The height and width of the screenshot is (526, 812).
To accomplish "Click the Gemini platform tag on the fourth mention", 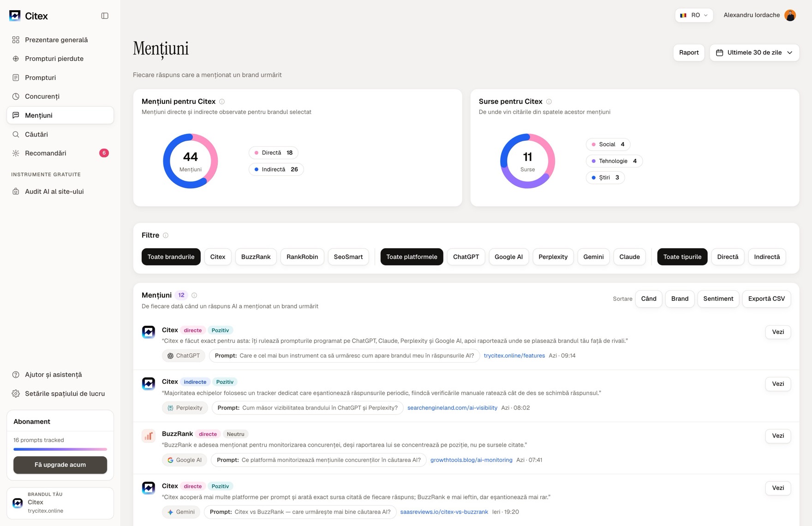I will (181, 512).
